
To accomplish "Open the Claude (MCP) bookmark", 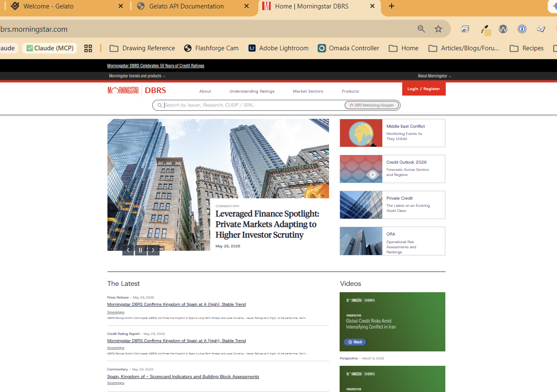I will coord(50,48).
